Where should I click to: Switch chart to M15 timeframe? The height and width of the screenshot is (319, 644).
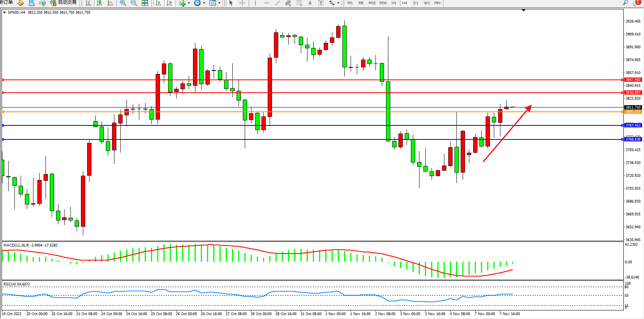(372, 3)
